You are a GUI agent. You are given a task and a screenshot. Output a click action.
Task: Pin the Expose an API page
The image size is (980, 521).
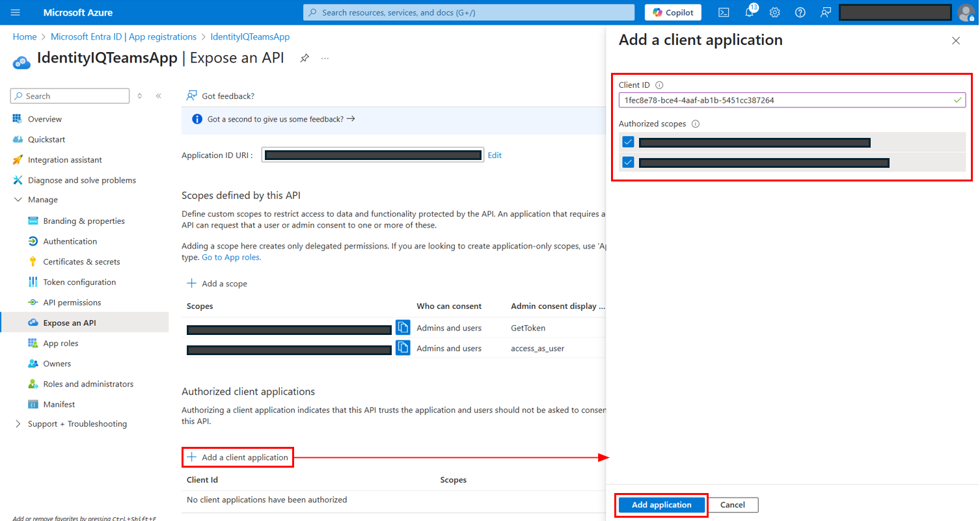(304, 58)
